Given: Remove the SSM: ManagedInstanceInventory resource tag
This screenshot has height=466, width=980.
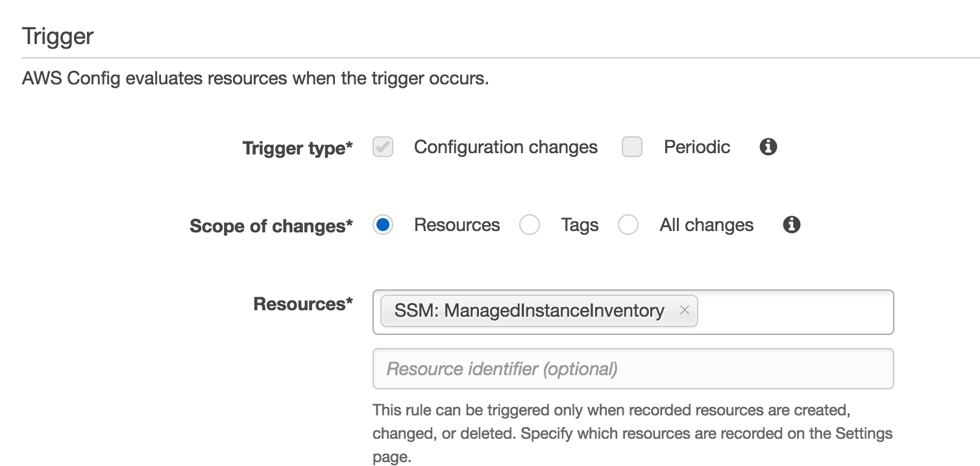Looking at the screenshot, I should (x=684, y=310).
